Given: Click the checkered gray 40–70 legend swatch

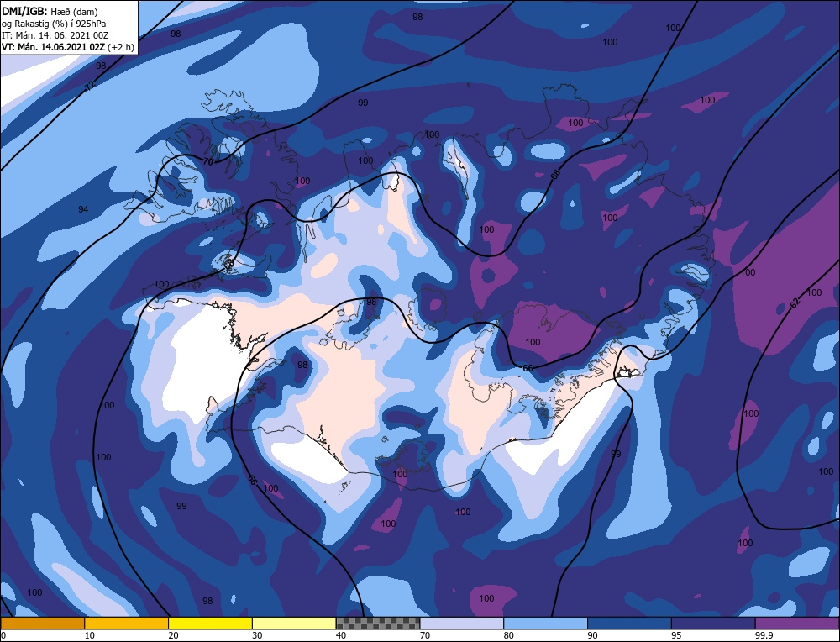Looking at the screenshot, I should pos(378,624).
